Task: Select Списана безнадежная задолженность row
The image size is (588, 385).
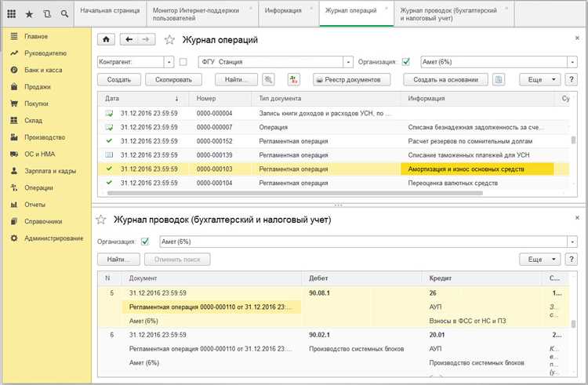Action: tap(334, 128)
